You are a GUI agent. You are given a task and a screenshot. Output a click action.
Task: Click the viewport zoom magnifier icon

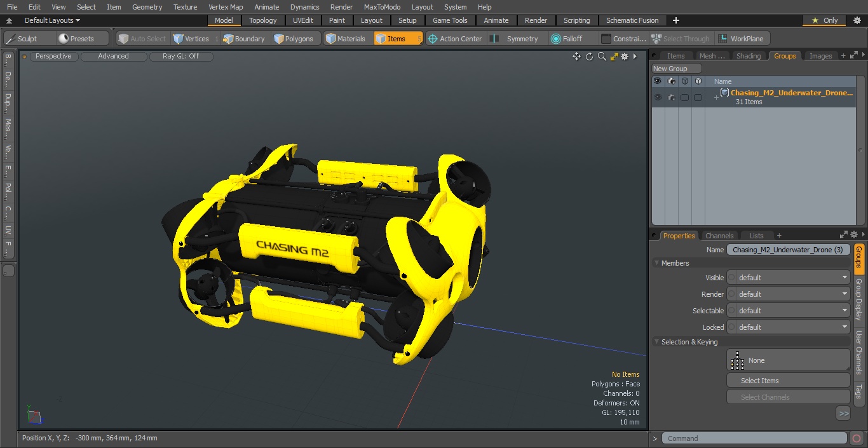602,57
